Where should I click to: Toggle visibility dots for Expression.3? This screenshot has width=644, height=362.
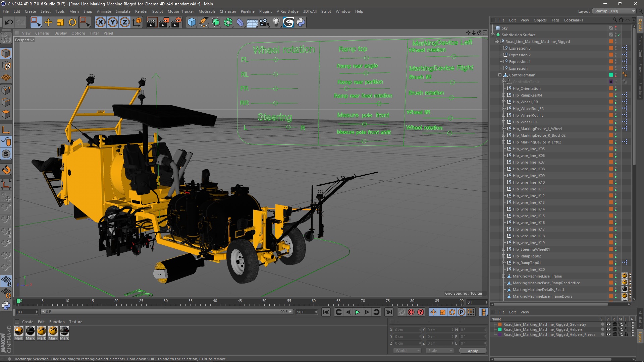615,48
